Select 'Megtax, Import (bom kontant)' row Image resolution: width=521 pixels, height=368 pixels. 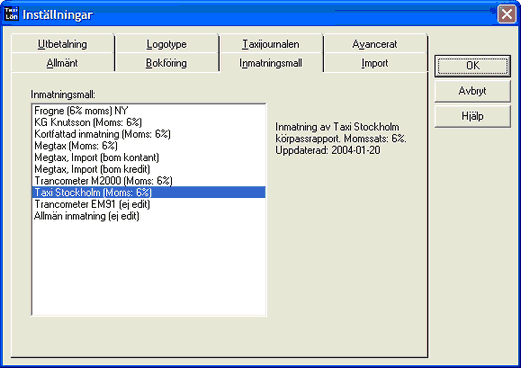(149, 157)
